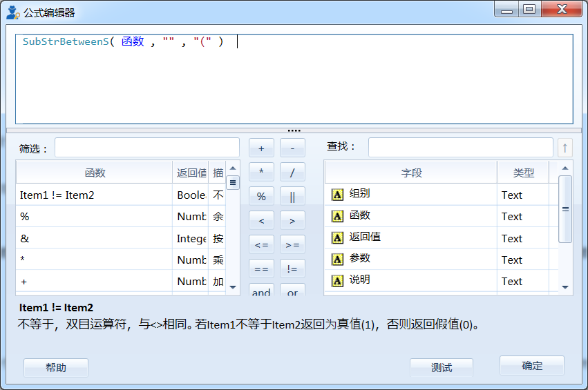The image size is (588, 390).
Task: Click the 字段 column header
Action: pyautogui.click(x=411, y=173)
